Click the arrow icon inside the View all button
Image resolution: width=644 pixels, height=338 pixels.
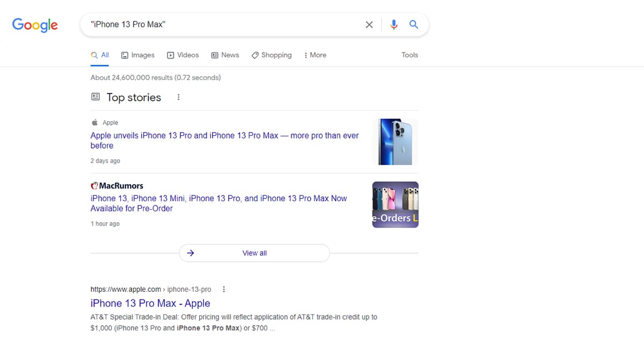point(191,253)
